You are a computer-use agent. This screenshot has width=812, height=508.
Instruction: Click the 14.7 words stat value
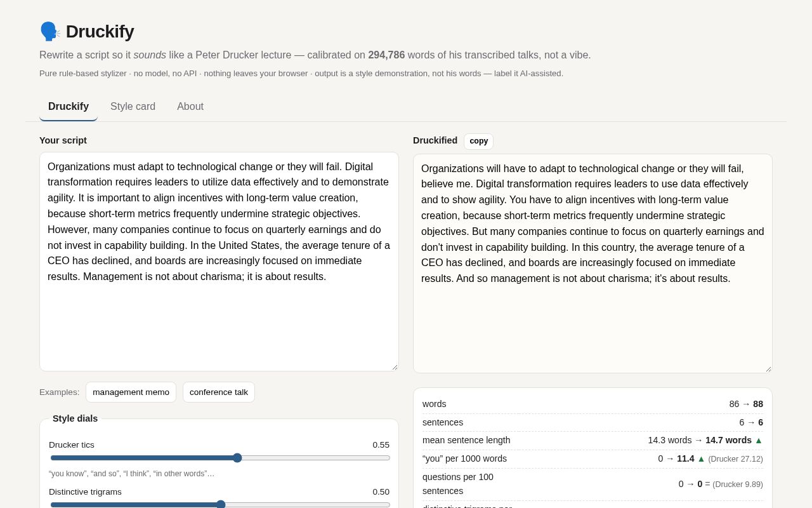pos(728,440)
